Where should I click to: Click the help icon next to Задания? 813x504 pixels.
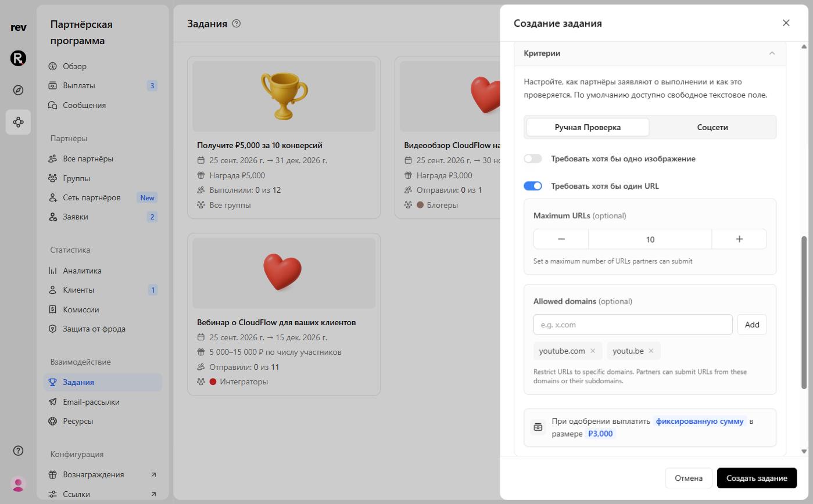point(236,24)
